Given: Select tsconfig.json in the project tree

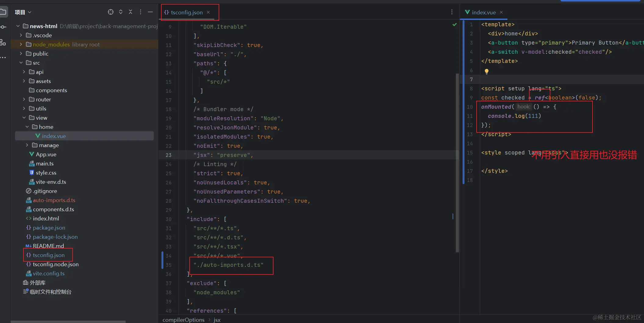Looking at the screenshot, I should (x=48, y=255).
